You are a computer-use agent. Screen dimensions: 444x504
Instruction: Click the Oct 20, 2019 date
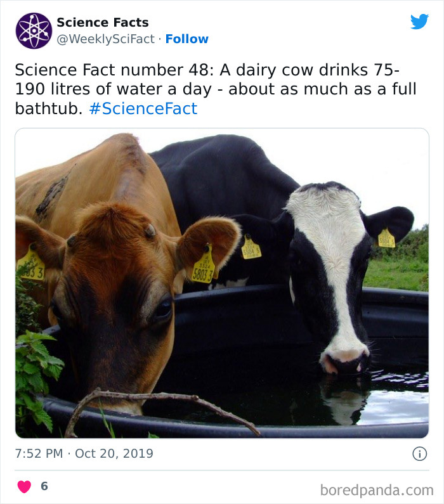114,454
